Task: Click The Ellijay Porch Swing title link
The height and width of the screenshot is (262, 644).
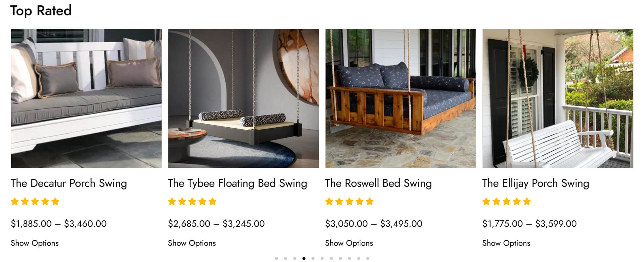Action: [536, 183]
